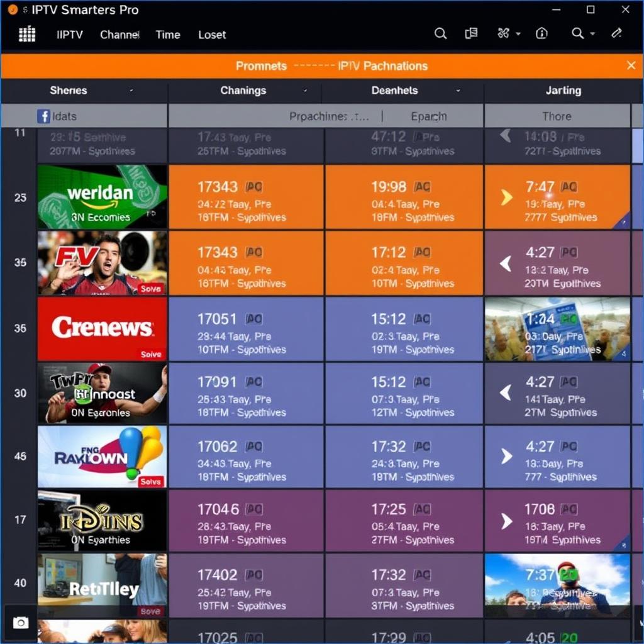Click left arrow in row 35 4:27 cell

pyautogui.click(x=506, y=264)
